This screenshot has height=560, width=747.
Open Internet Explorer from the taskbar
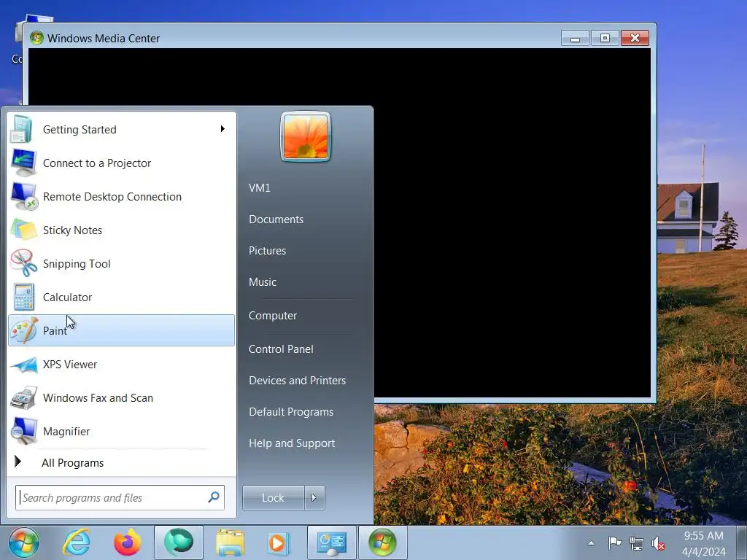(x=77, y=542)
